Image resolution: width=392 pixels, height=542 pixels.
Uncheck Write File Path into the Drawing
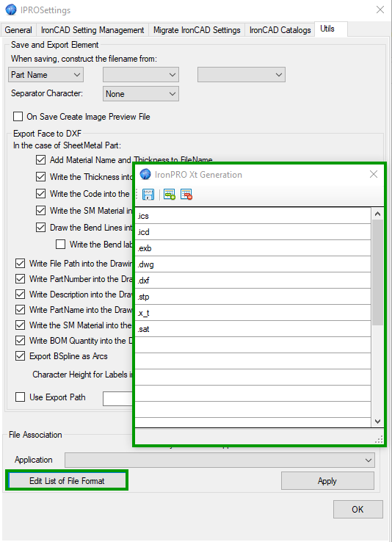click(x=20, y=264)
